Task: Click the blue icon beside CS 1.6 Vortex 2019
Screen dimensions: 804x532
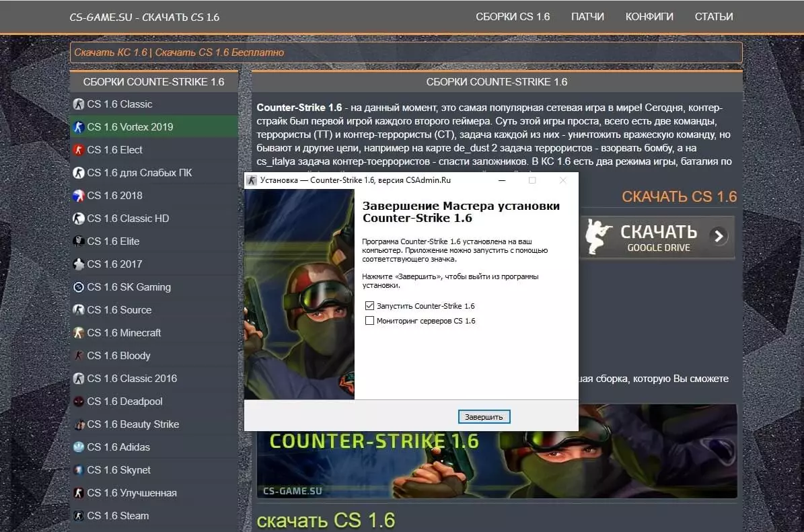Action: click(79, 127)
